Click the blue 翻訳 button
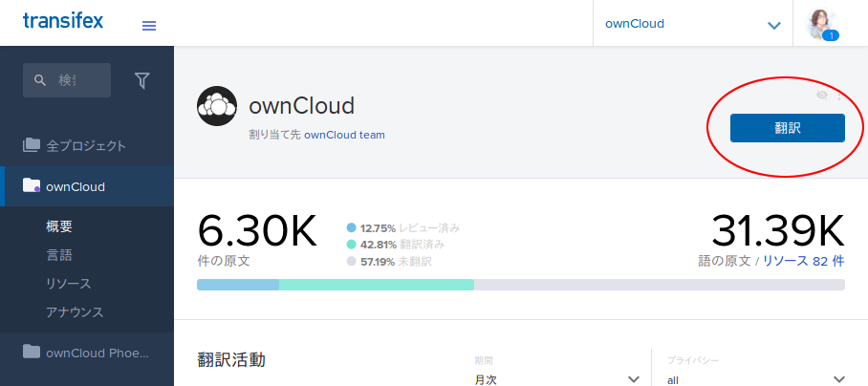 click(x=787, y=128)
